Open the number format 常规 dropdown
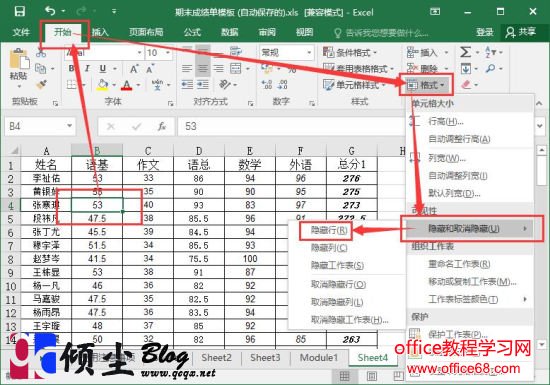Image resolution: width=550 pixels, height=385 pixels. point(309,53)
